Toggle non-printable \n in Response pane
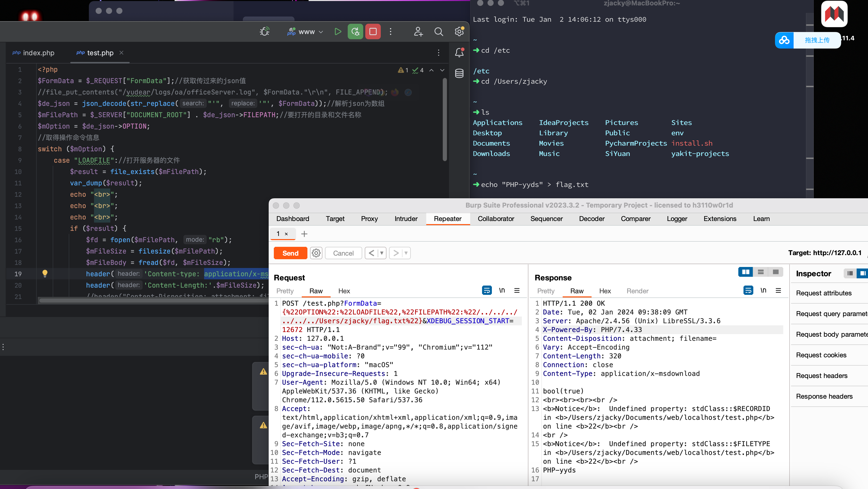This screenshot has width=868, height=489. [764, 290]
